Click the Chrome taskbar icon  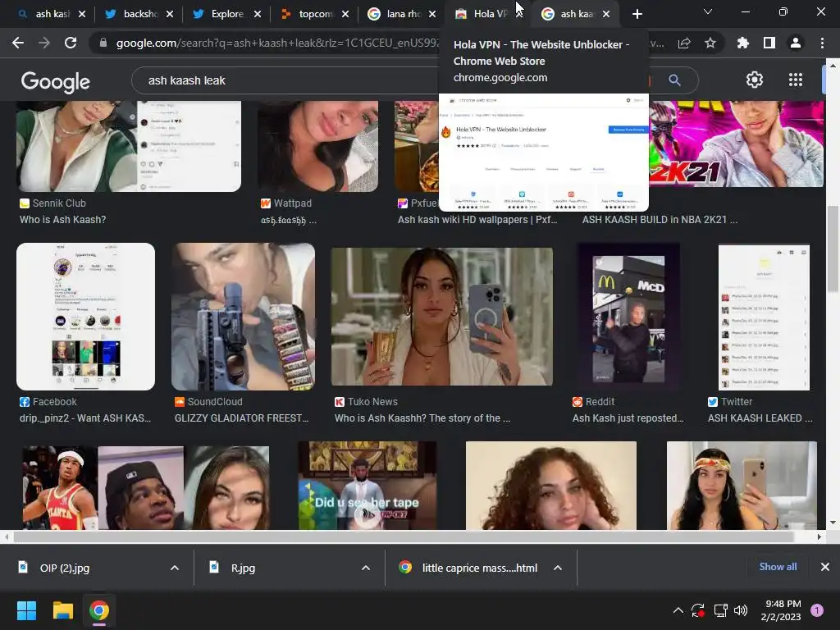tap(99, 610)
